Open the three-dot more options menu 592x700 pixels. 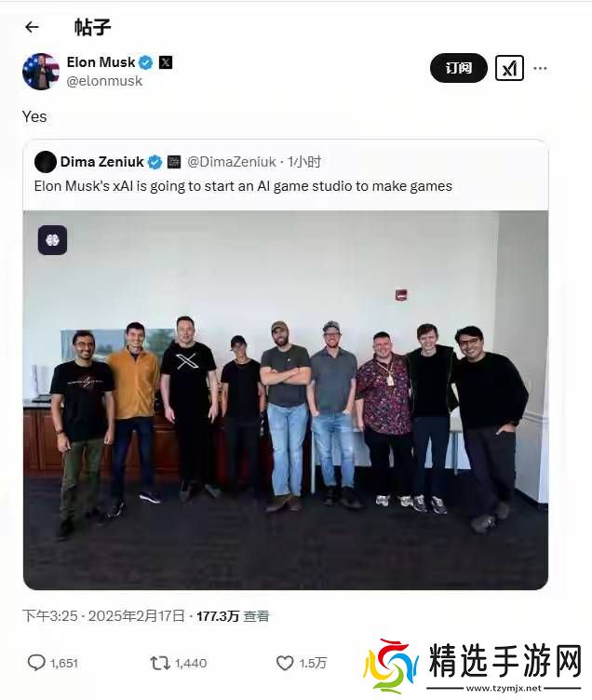pos(540,68)
